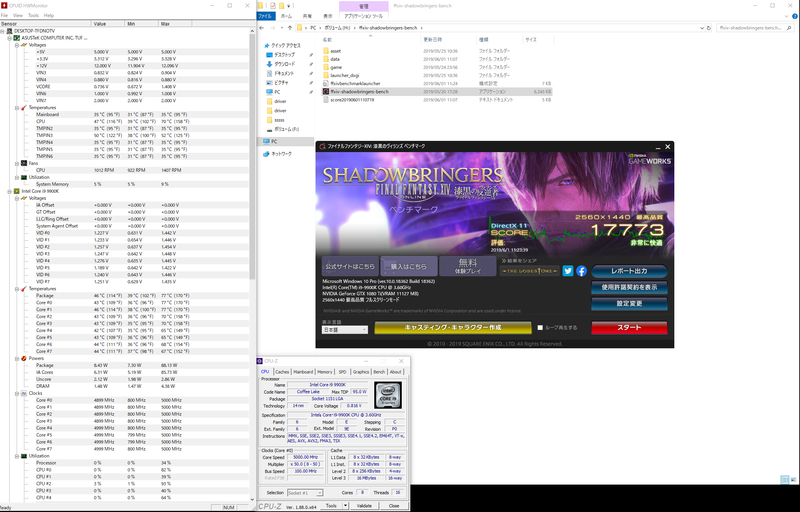
Task: Open the CPU-Z Tools dropdown arrow
Action: (x=345, y=505)
